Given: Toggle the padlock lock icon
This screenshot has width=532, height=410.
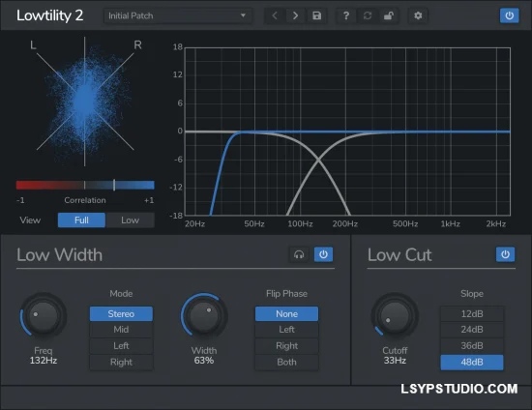Looking at the screenshot, I should coord(389,15).
